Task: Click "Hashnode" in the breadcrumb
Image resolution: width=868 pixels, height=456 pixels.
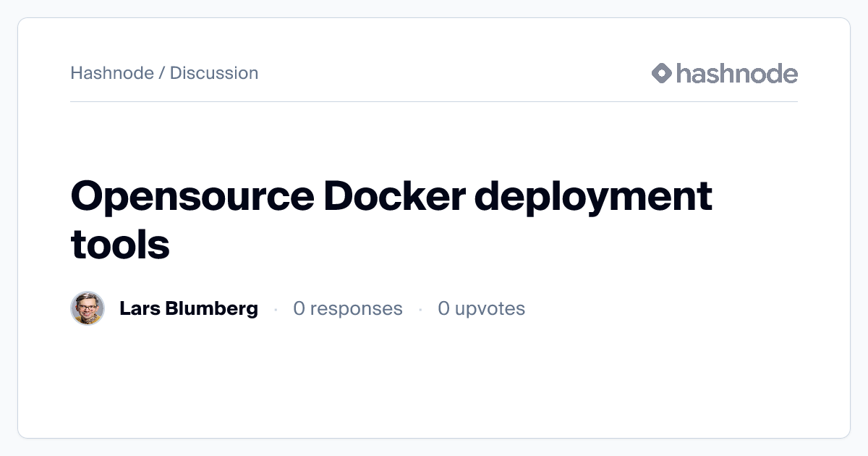Action: (x=112, y=73)
